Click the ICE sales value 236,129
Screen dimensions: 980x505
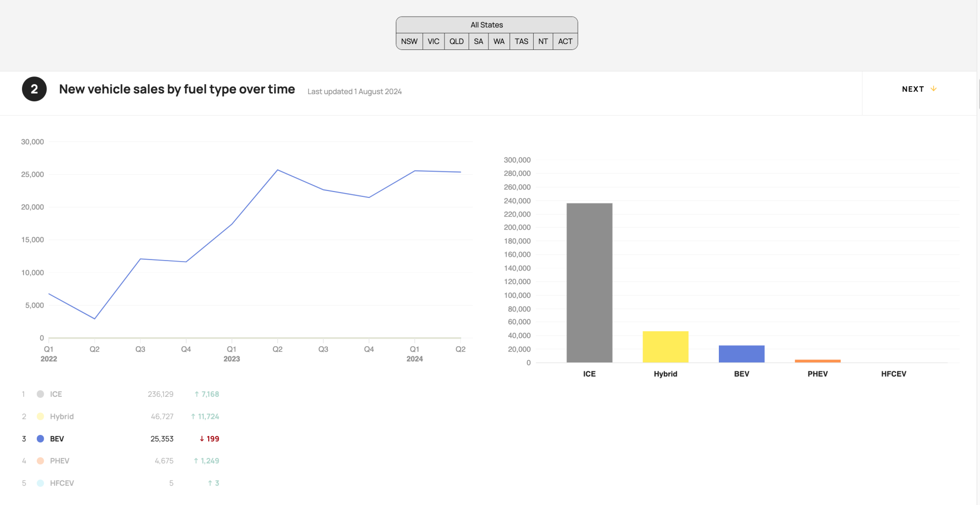(161, 394)
